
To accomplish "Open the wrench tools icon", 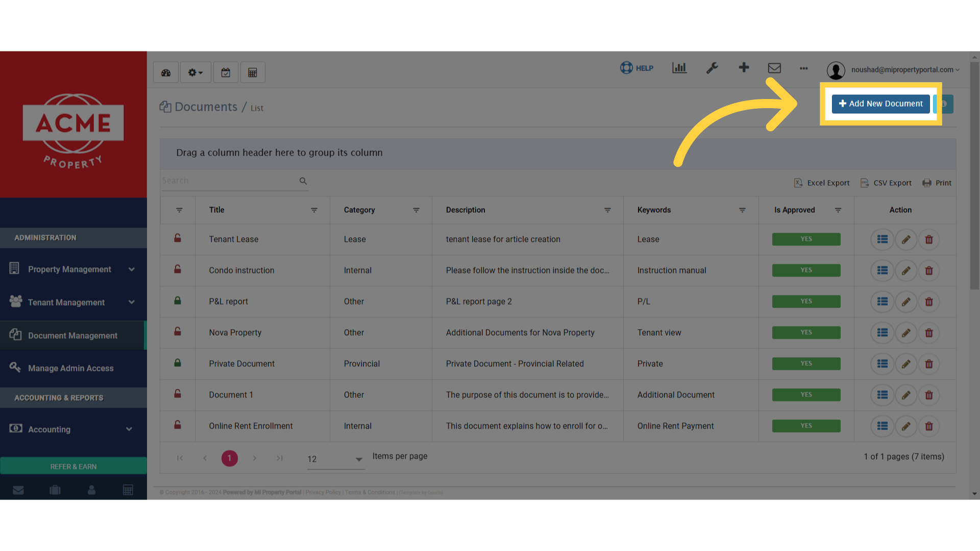I will [x=712, y=68].
